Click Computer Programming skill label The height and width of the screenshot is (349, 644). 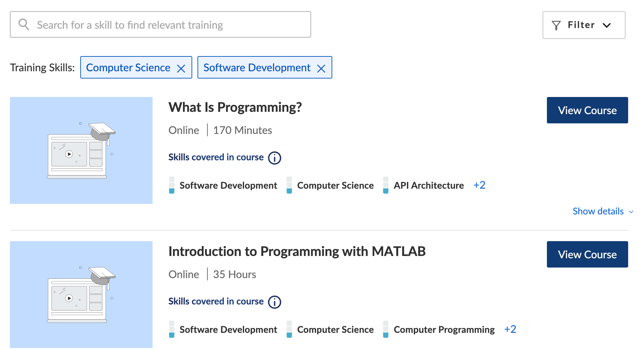tap(444, 330)
